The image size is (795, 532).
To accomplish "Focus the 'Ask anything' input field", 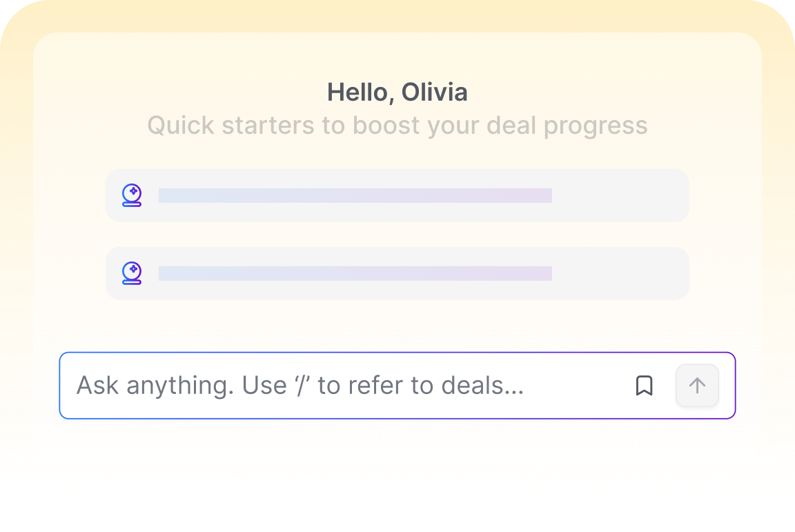I will point(397,386).
